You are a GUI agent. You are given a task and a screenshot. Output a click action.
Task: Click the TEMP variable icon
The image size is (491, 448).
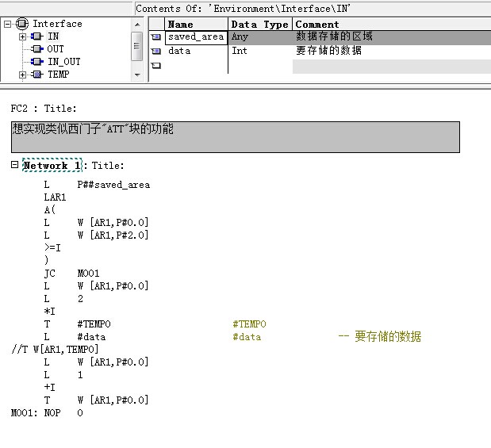point(36,75)
